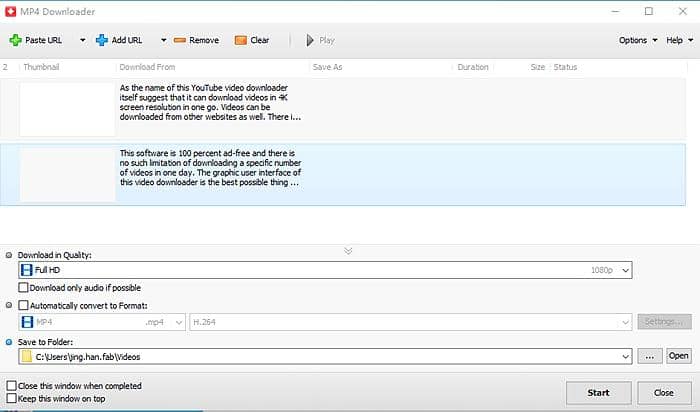Select the row about 100 percent ad-free software
This screenshot has width=700, height=412.
(x=343, y=175)
